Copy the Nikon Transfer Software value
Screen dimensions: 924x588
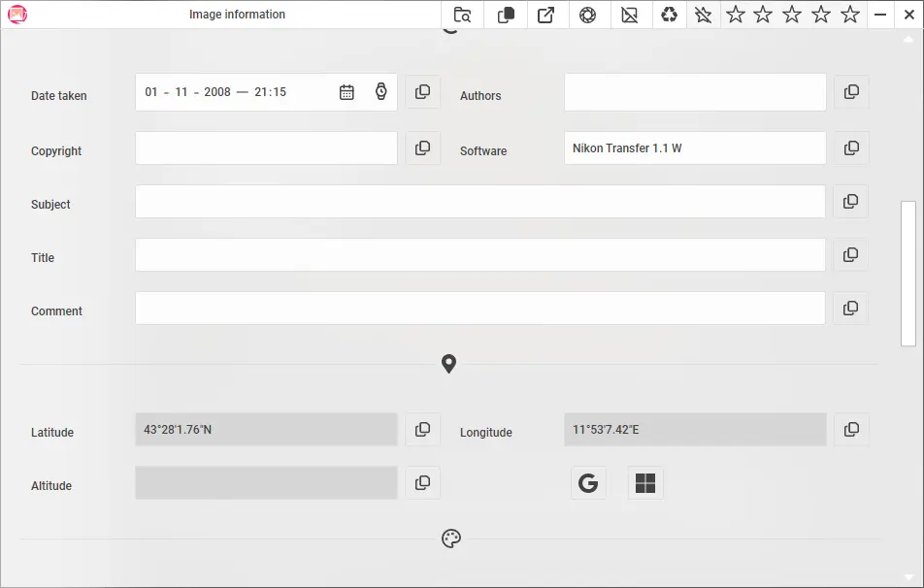[x=851, y=147]
